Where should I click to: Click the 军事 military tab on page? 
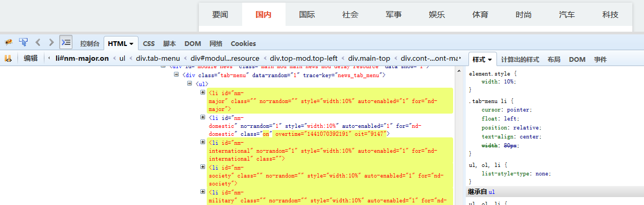click(394, 14)
